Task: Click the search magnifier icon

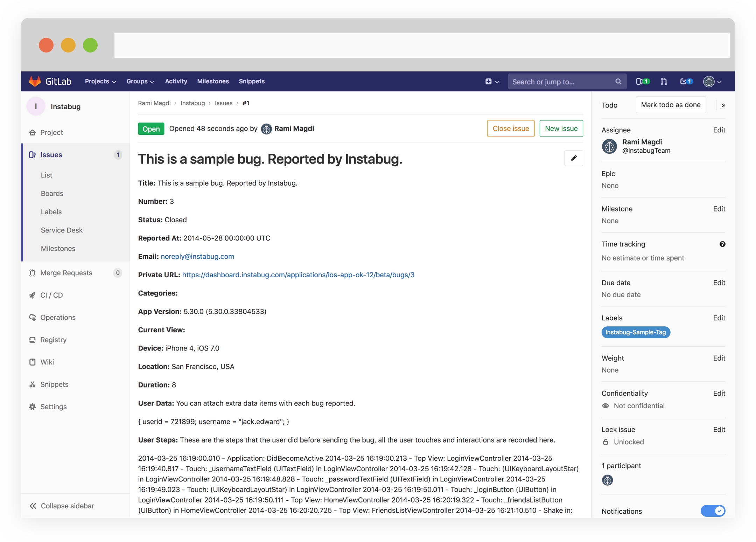Action: click(x=618, y=82)
